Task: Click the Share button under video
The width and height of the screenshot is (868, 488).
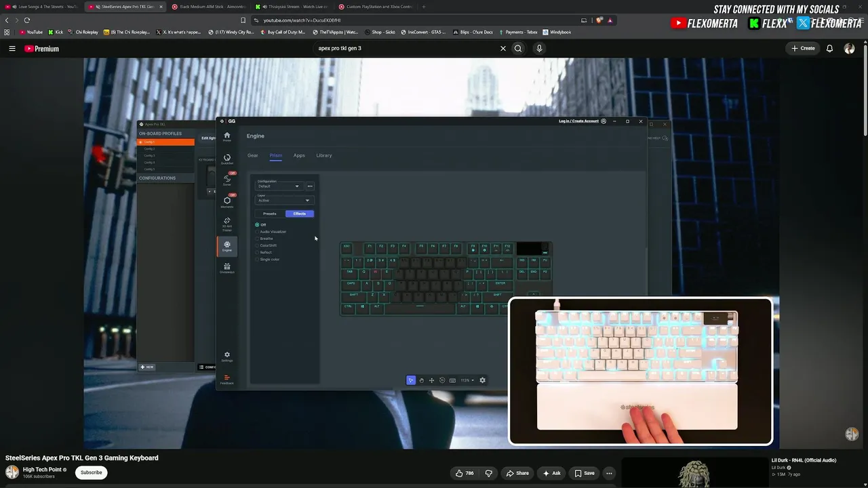Action: [x=517, y=473]
